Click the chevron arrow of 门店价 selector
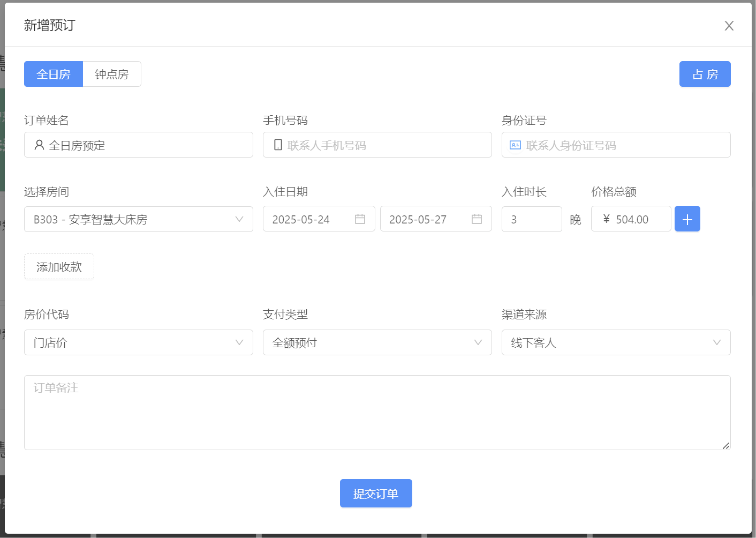Image resolution: width=756 pixels, height=538 pixels. pos(239,342)
